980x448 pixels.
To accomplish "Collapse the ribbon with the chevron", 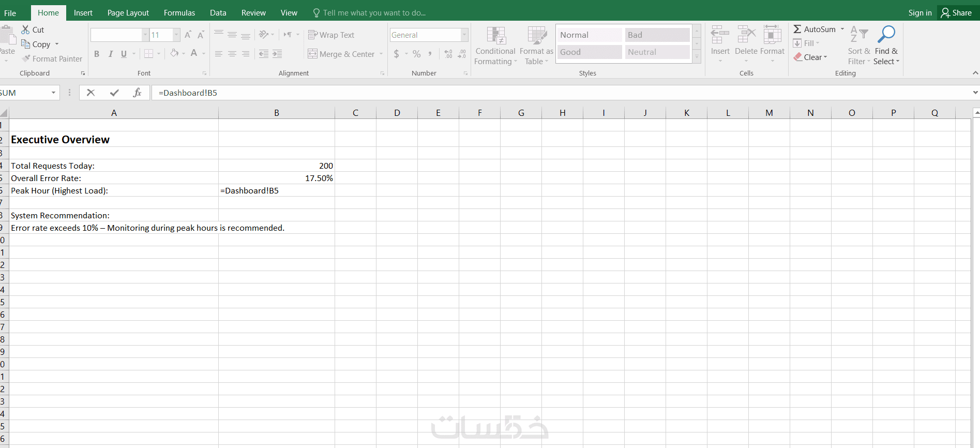I will [975, 73].
